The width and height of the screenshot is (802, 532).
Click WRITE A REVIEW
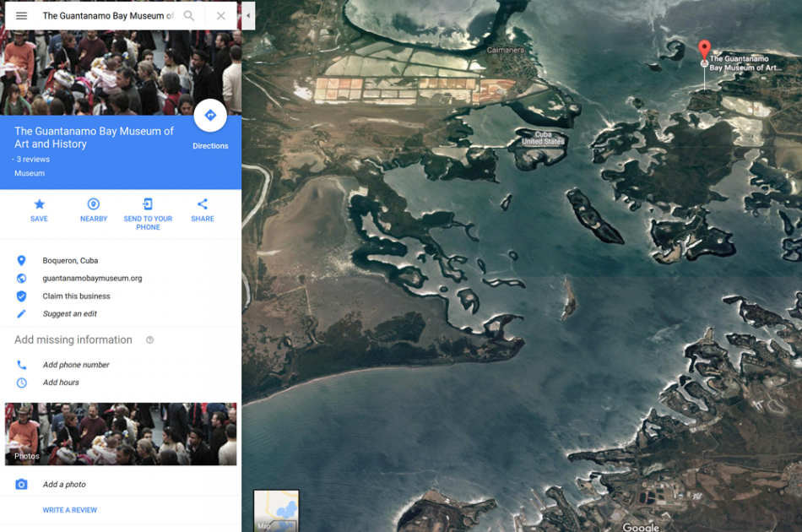click(x=69, y=510)
